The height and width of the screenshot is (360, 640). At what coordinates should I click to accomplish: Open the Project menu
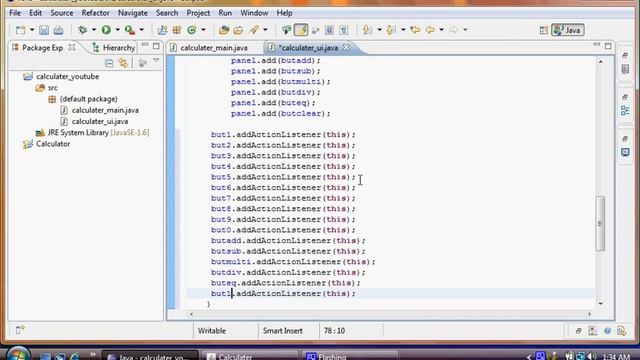point(198,13)
